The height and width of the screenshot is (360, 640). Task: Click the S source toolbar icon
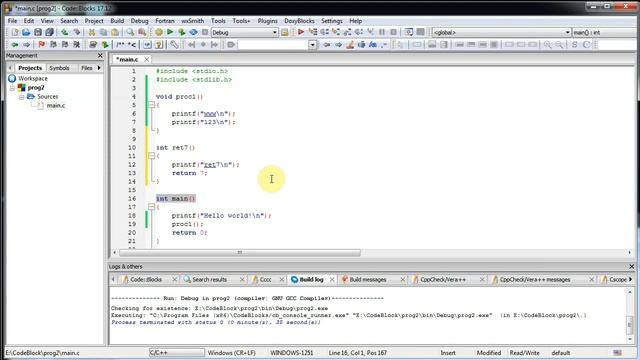click(575, 44)
